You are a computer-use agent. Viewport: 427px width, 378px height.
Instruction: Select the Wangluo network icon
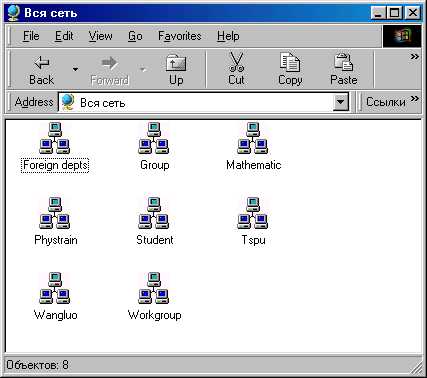tap(55, 288)
